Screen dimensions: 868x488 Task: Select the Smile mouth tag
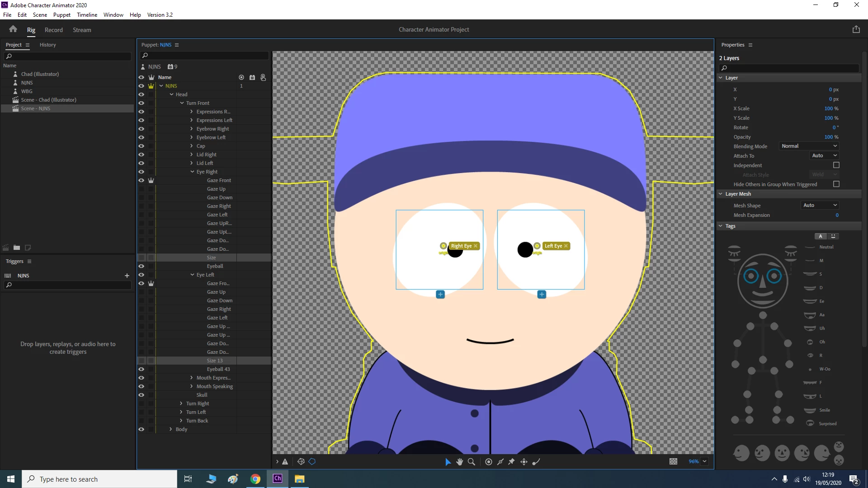810,410
